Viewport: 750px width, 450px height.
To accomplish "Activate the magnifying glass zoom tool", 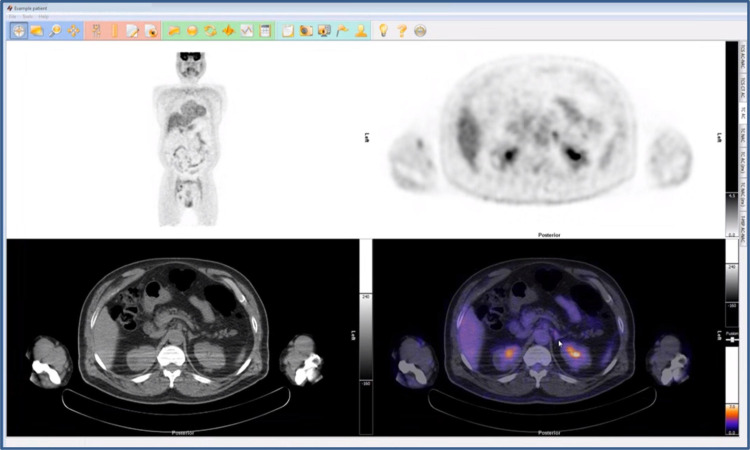I will point(56,31).
